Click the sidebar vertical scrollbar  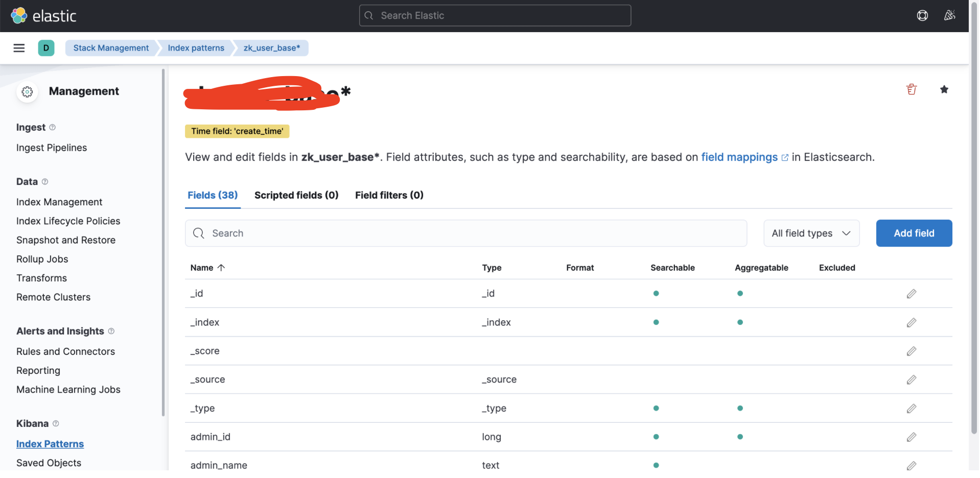163,243
